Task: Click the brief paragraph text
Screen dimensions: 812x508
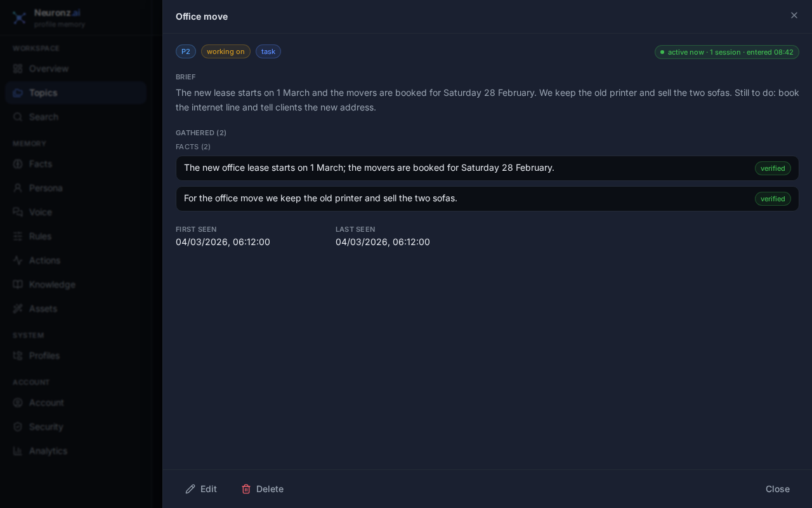Action: (x=487, y=100)
